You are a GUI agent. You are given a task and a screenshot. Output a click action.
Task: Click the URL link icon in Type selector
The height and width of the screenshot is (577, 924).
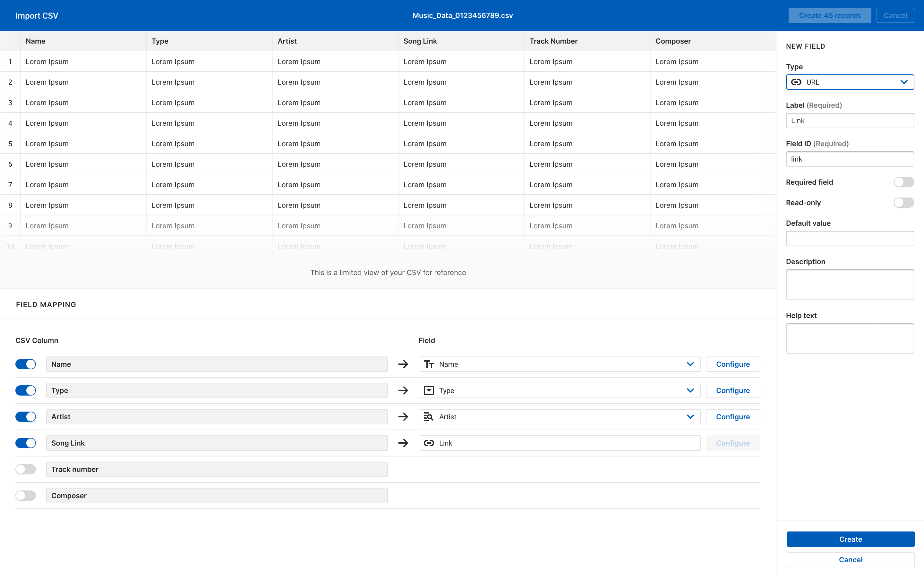[x=796, y=82]
